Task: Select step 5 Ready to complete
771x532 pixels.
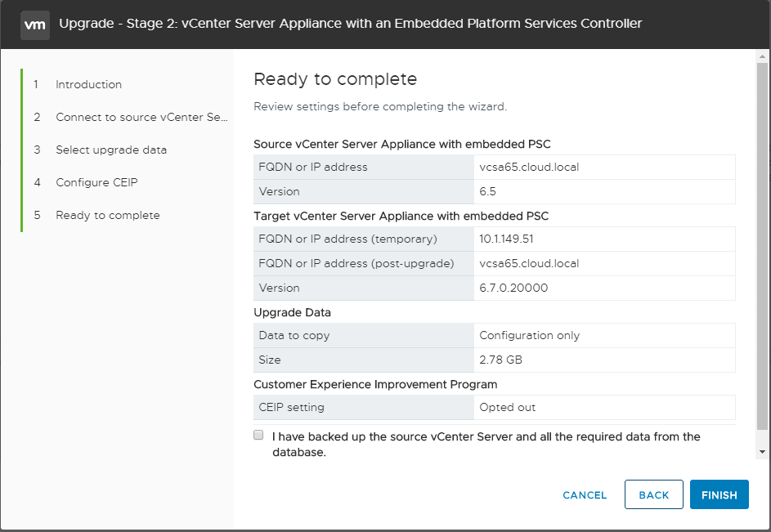Action: pyautogui.click(x=108, y=216)
